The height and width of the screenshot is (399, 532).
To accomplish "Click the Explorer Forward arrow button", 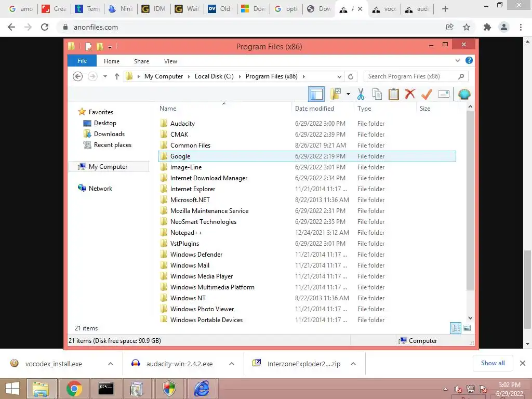I will coord(92,76).
